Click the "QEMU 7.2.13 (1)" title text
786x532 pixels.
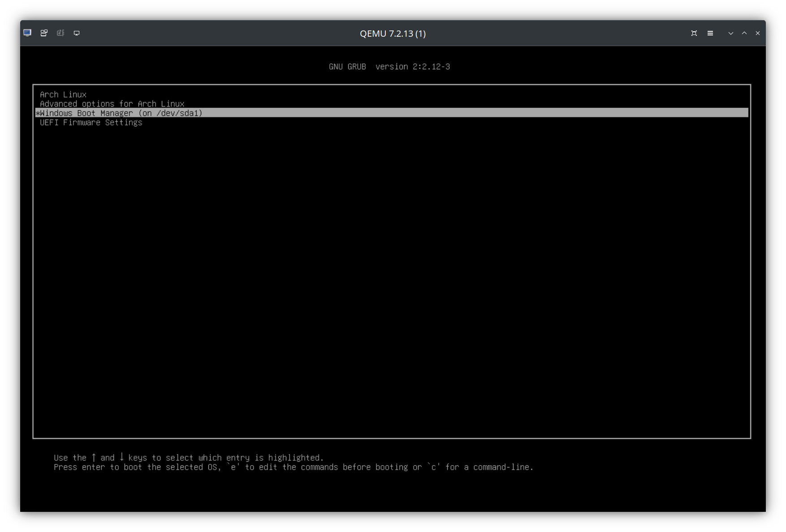click(393, 33)
